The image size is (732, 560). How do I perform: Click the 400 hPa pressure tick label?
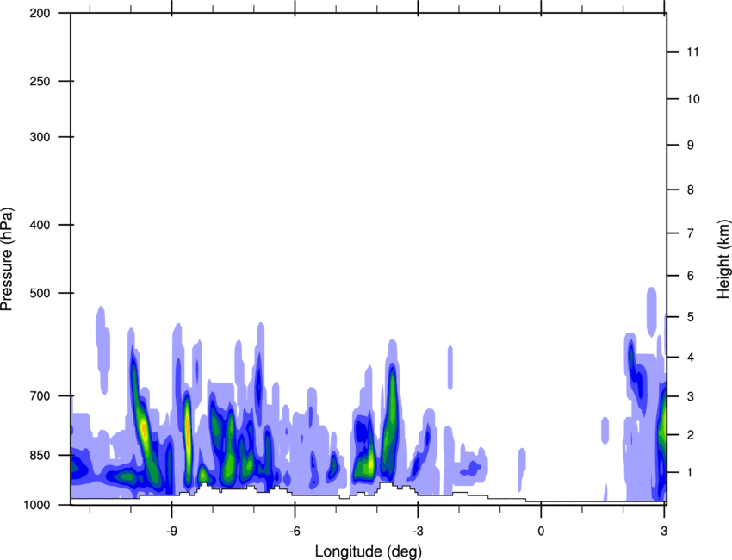pyautogui.click(x=40, y=225)
